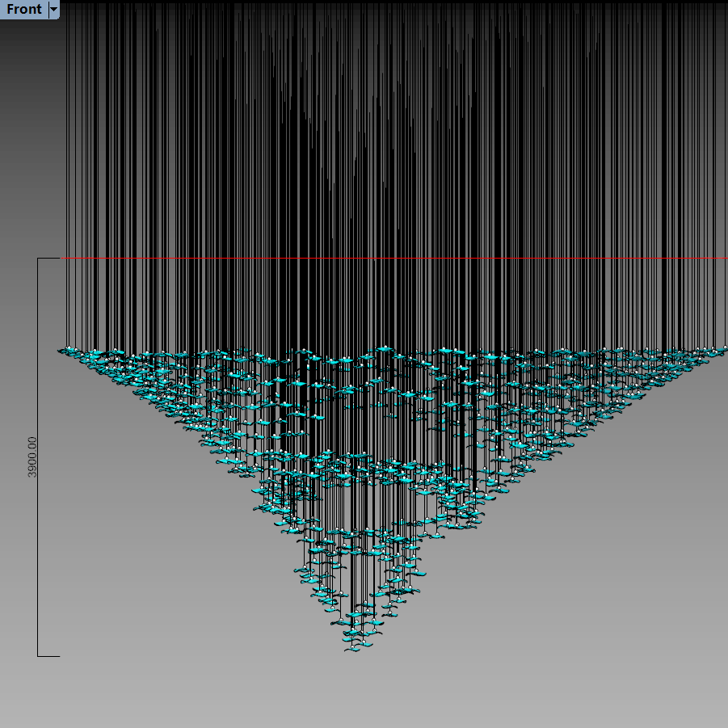
Task: Select the 3900.00 dimension text
Action: [x=32, y=457]
